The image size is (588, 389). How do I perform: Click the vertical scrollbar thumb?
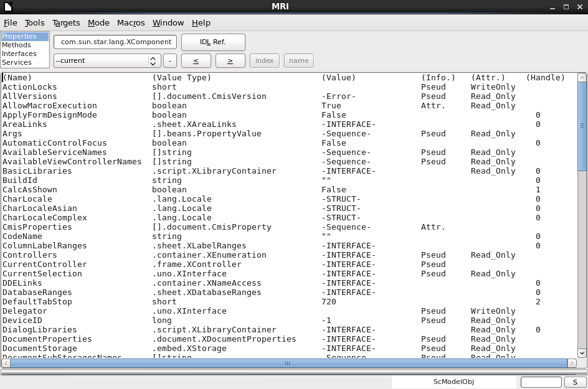(x=582, y=126)
